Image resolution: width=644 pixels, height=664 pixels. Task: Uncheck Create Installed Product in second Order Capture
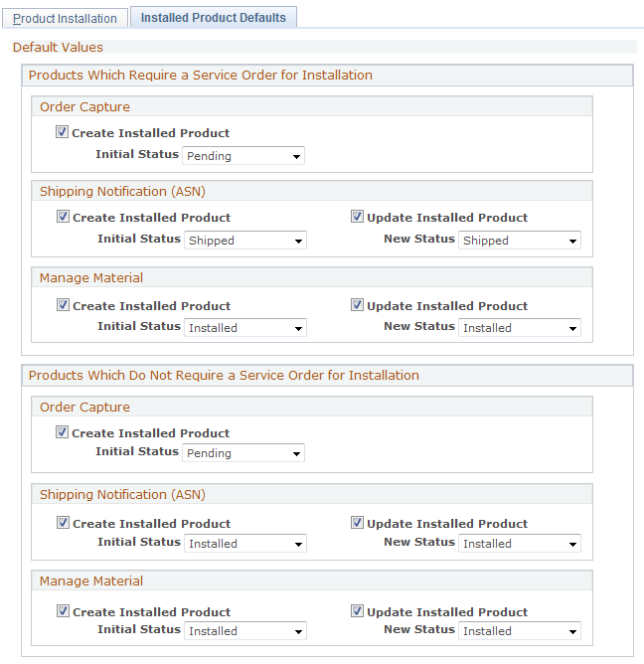(63, 432)
